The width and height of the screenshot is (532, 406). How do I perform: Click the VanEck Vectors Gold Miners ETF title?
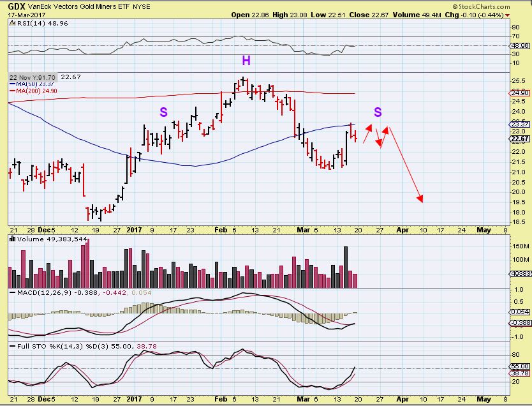click(78, 6)
